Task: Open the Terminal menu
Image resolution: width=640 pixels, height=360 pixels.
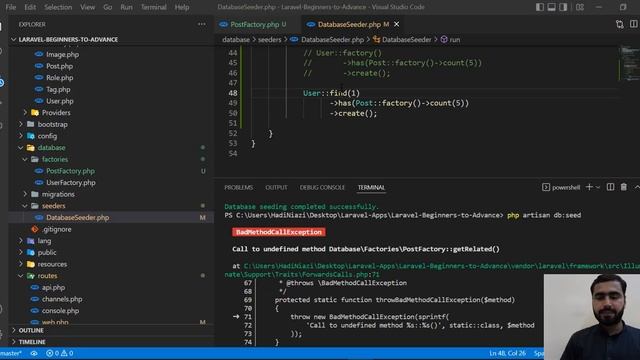Action: point(153,7)
